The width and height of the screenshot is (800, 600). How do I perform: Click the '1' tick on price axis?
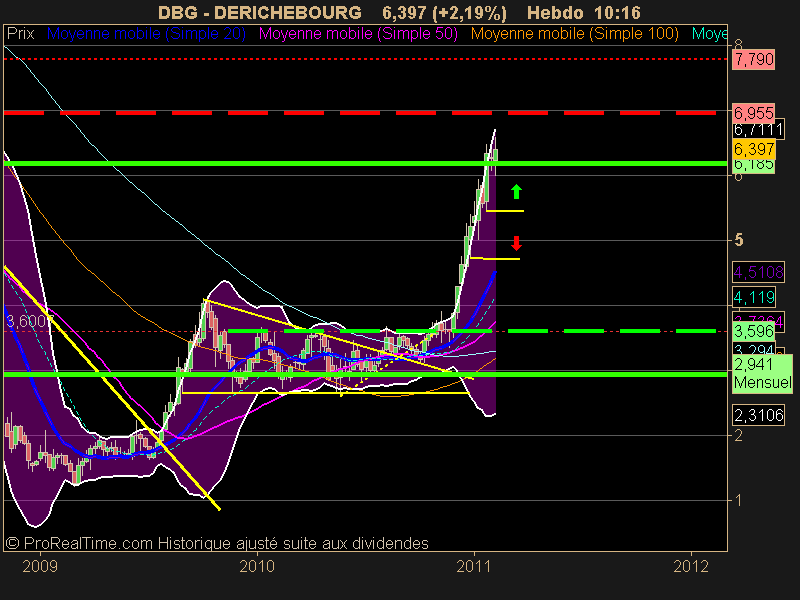point(738,500)
